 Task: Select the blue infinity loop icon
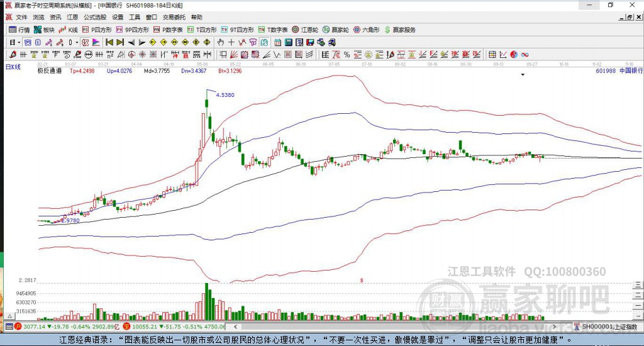(525, 55)
